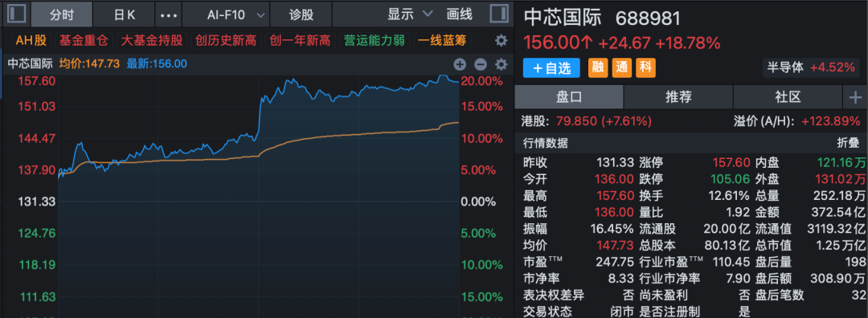Click the 通 stock connect badge
868x318 pixels.
point(621,67)
